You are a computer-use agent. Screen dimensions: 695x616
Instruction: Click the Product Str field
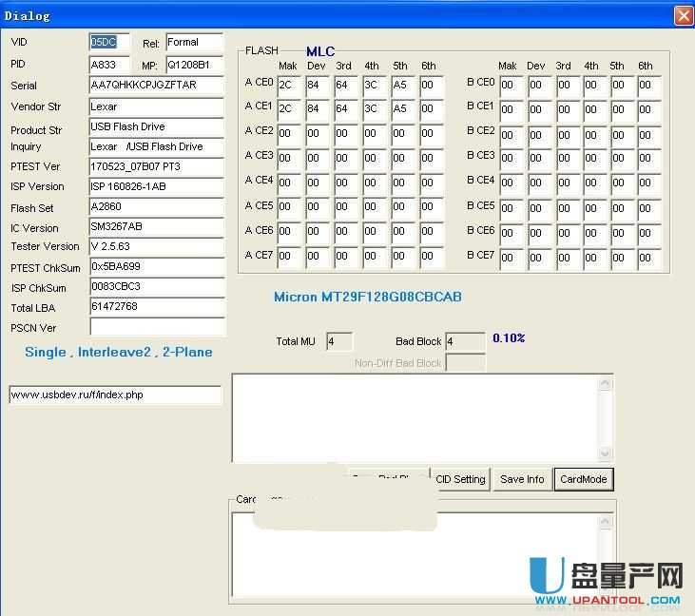[x=156, y=126]
